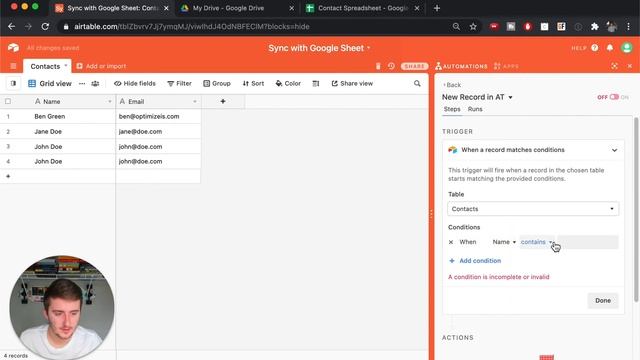Open Chrome extensions puzzle icon

pyautogui.click(x=595, y=27)
